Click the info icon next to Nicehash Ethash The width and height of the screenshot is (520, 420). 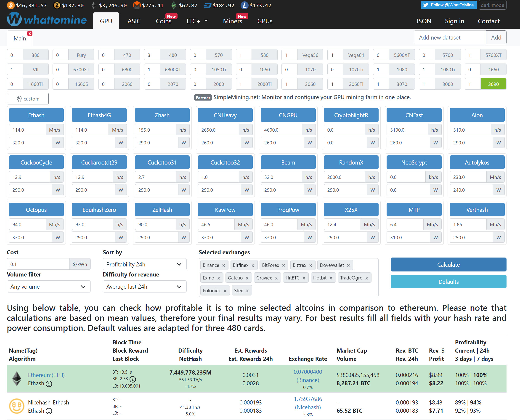tap(49, 411)
